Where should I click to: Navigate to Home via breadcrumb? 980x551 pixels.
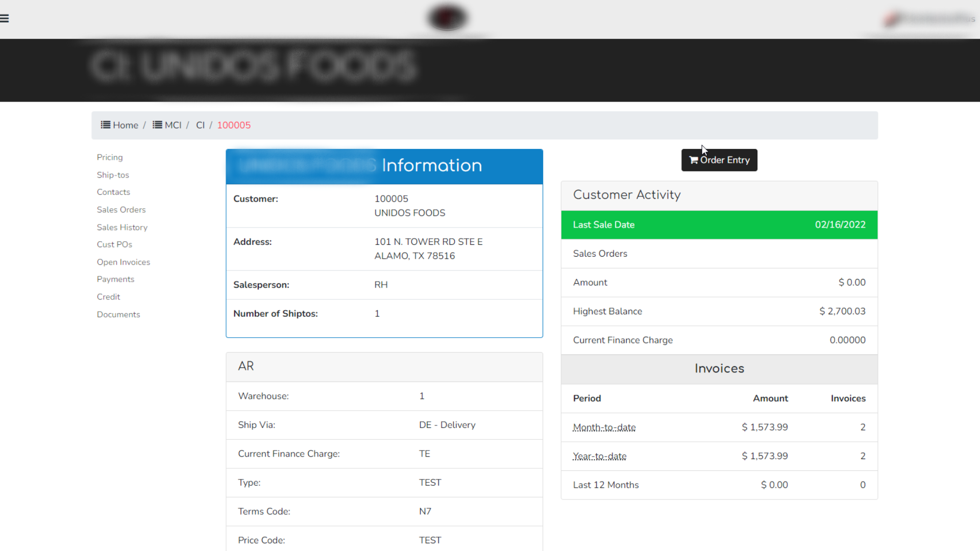tap(124, 125)
